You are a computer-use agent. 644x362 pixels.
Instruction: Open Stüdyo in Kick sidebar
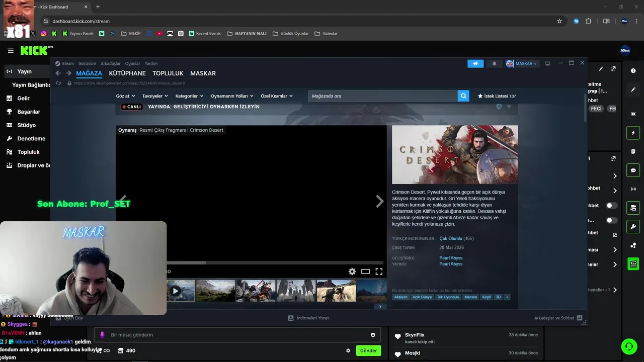click(26, 125)
